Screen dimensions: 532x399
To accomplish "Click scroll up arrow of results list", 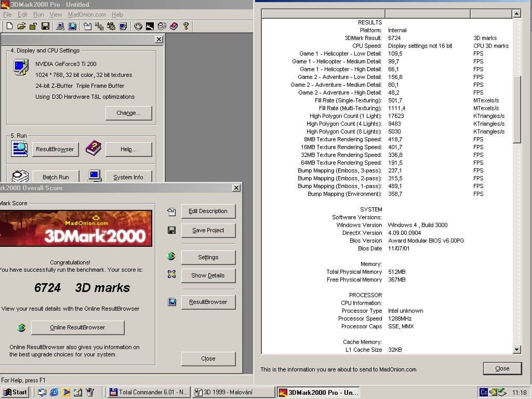I will (x=516, y=14).
